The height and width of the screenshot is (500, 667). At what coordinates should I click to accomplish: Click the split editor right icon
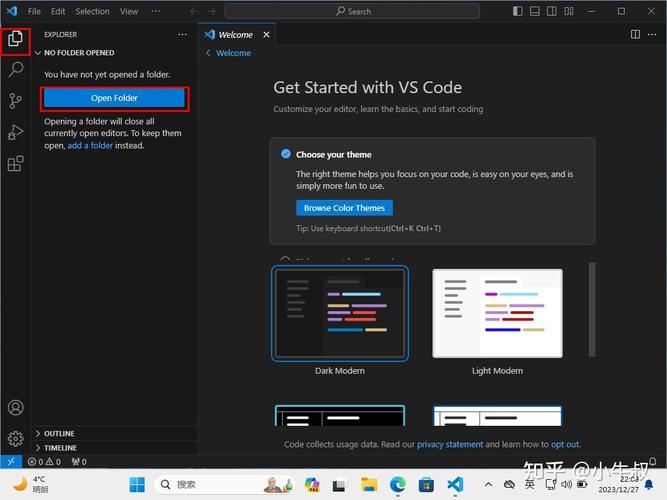tap(635, 34)
